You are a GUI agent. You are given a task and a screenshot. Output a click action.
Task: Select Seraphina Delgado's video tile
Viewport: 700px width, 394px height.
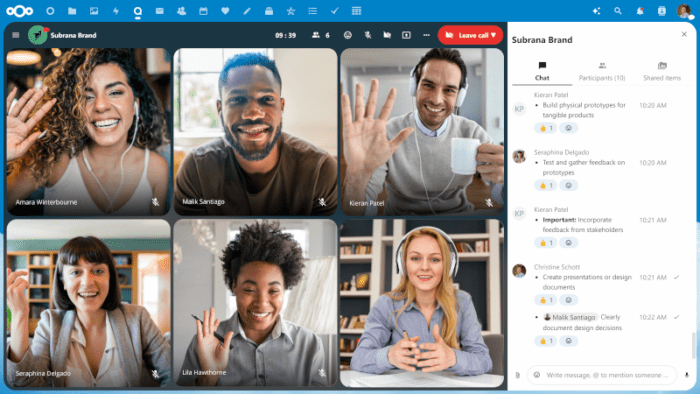pyautogui.click(x=88, y=303)
